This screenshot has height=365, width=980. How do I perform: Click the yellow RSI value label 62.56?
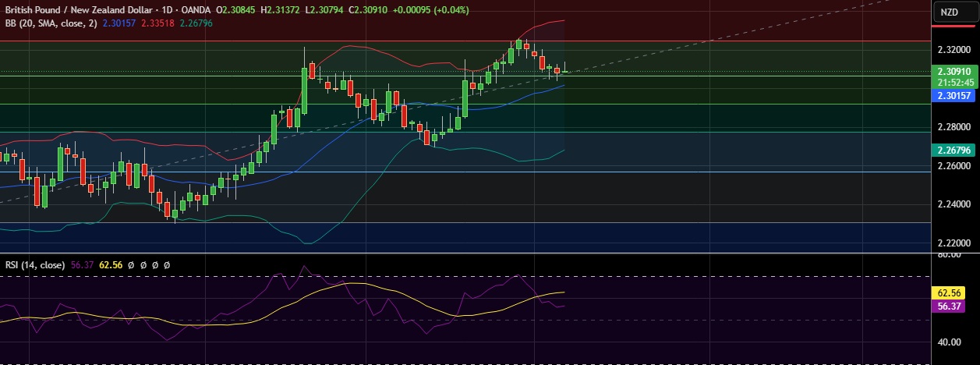point(948,292)
